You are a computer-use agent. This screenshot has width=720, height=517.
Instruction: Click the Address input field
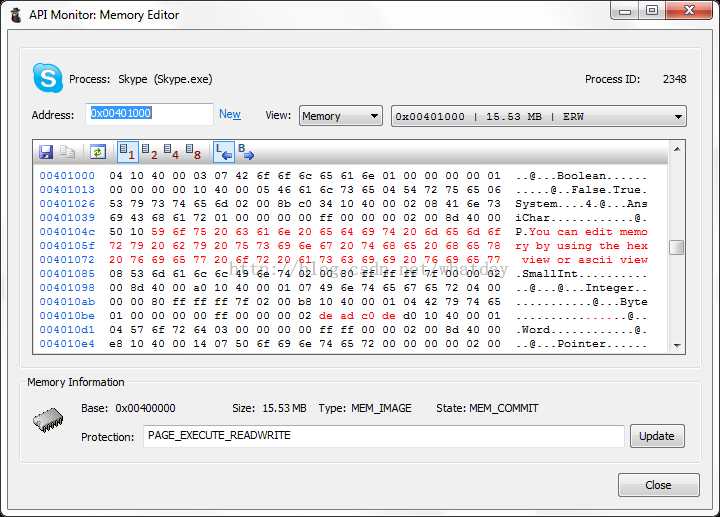pyautogui.click(x=149, y=113)
